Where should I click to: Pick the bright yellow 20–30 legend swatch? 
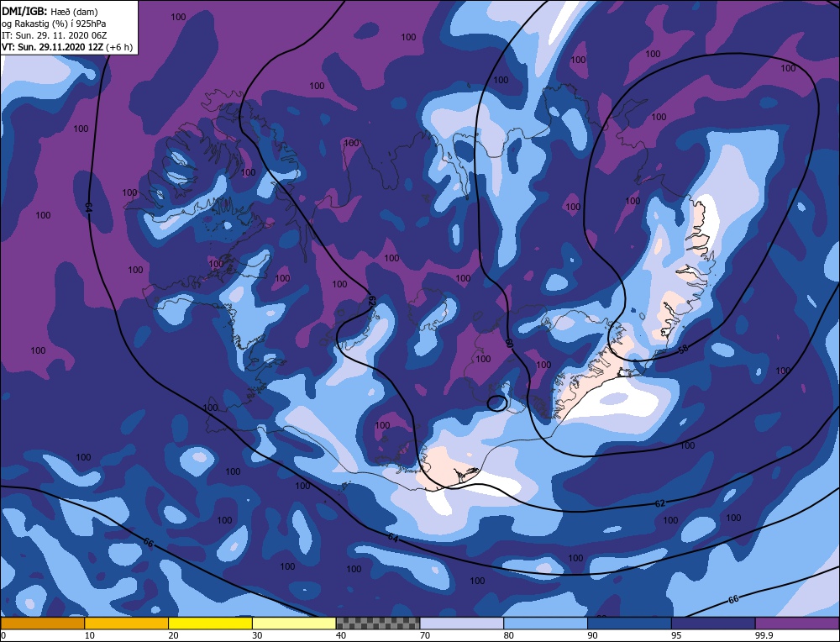[210, 623]
